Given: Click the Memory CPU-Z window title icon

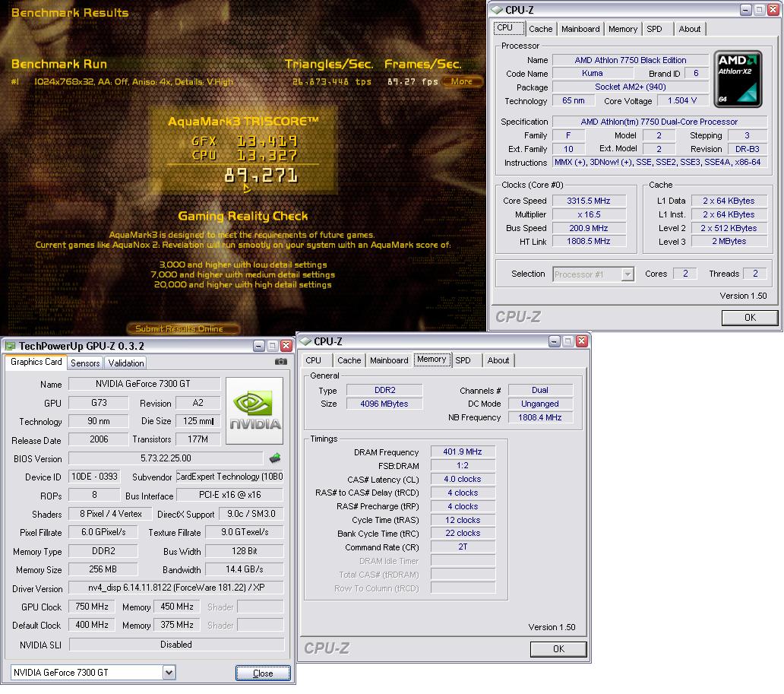Looking at the screenshot, I should [305, 341].
